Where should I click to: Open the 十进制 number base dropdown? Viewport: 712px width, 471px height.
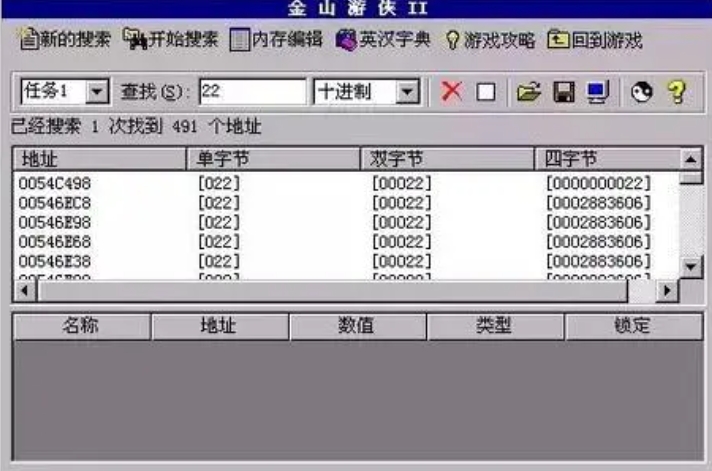click(x=407, y=92)
